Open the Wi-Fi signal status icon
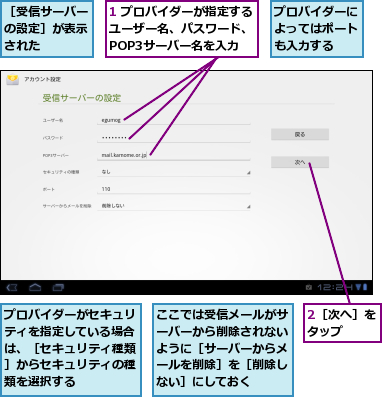The height and width of the screenshot is (397, 382). click(358, 287)
